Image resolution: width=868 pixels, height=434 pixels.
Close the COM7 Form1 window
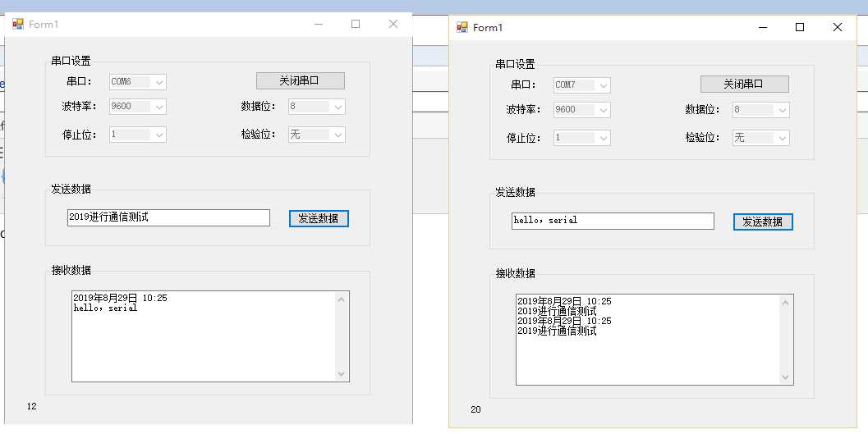[x=837, y=27]
